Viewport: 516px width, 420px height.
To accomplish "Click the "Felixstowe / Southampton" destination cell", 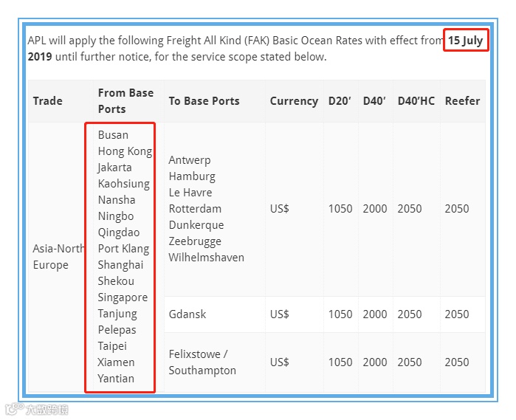I will (202, 362).
